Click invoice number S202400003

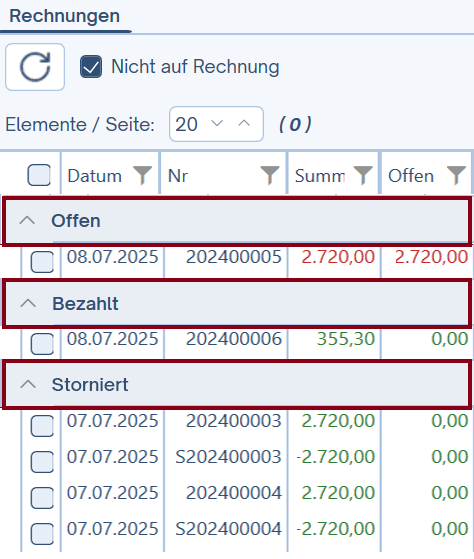[x=228, y=457]
